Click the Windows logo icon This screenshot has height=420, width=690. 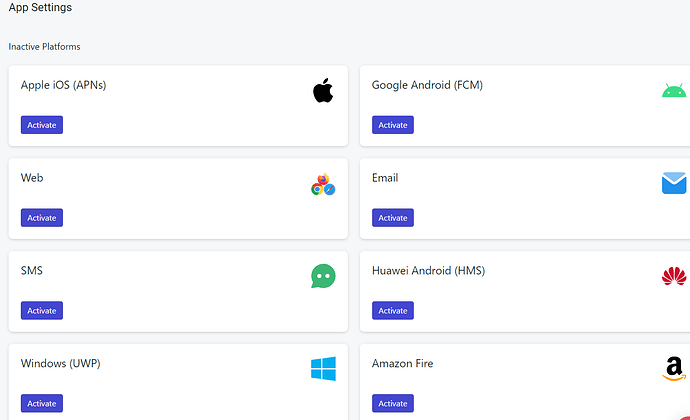point(323,368)
